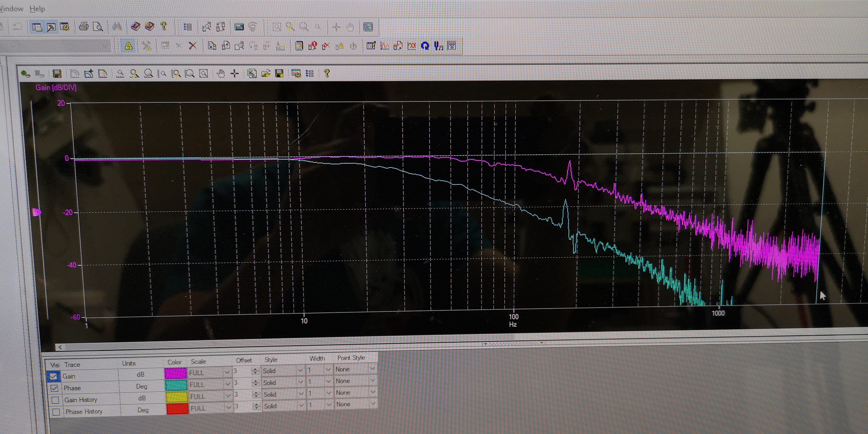Viewport: 868px width, 434px height.
Task: Click the Phase History trace name
Action: pos(84,411)
